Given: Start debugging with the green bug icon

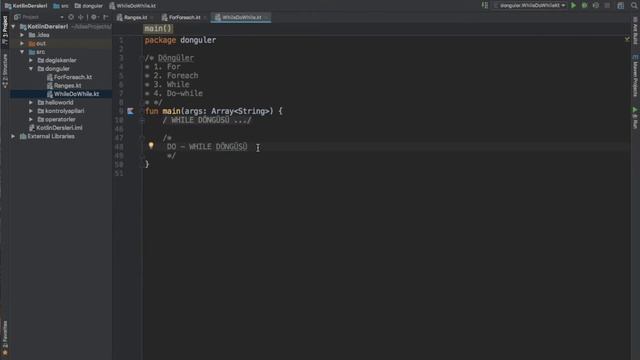Looking at the screenshot, I should [584, 6].
